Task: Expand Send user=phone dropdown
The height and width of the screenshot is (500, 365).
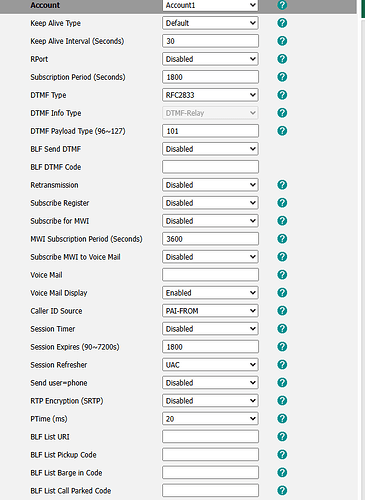Action: click(x=210, y=383)
